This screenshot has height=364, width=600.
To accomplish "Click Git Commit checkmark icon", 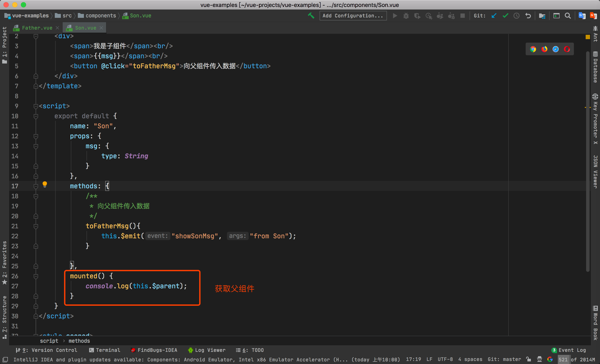I will [505, 16].
